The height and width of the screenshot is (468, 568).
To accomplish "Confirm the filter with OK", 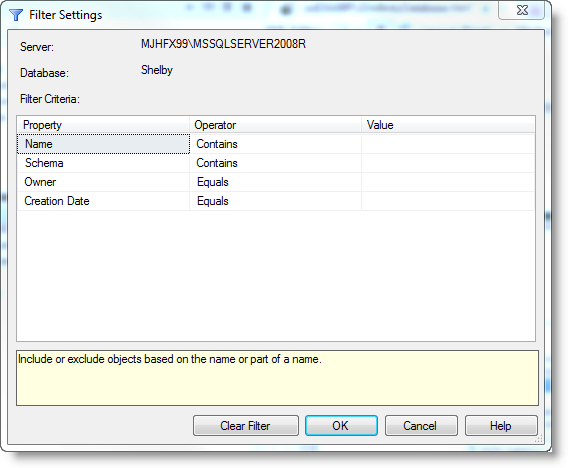I will [341, 426].
